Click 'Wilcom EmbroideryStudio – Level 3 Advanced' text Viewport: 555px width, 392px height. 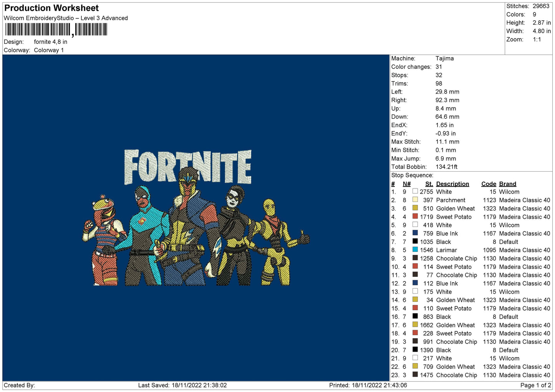(x=66, y=18)
